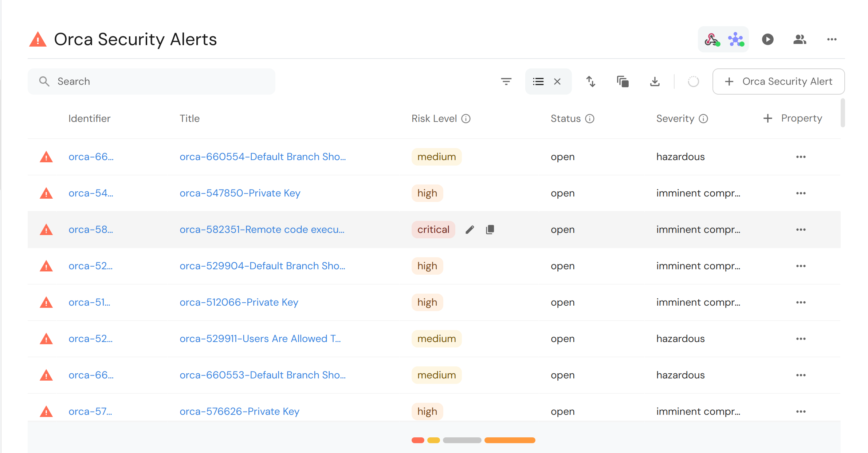Edit critical risk level with pencil icon
Image resolution: width=868 pixels, height=453 pixels.
click(470, 230)
